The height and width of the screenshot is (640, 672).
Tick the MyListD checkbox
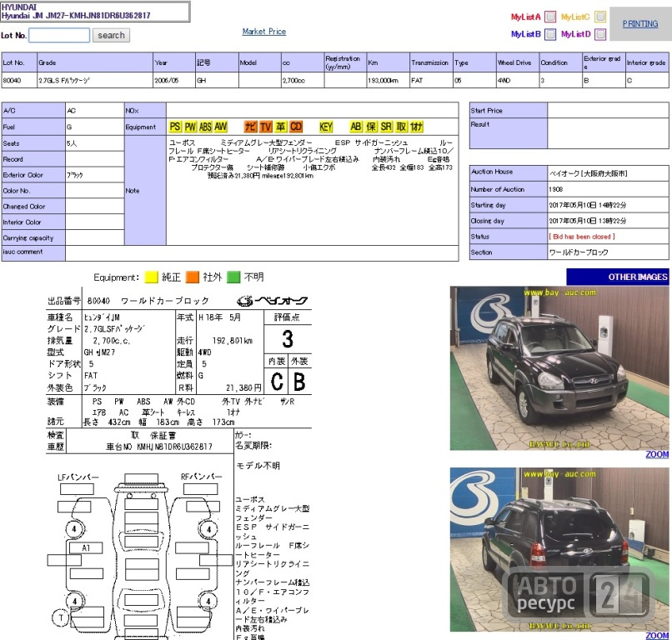[x=601, y=34]
